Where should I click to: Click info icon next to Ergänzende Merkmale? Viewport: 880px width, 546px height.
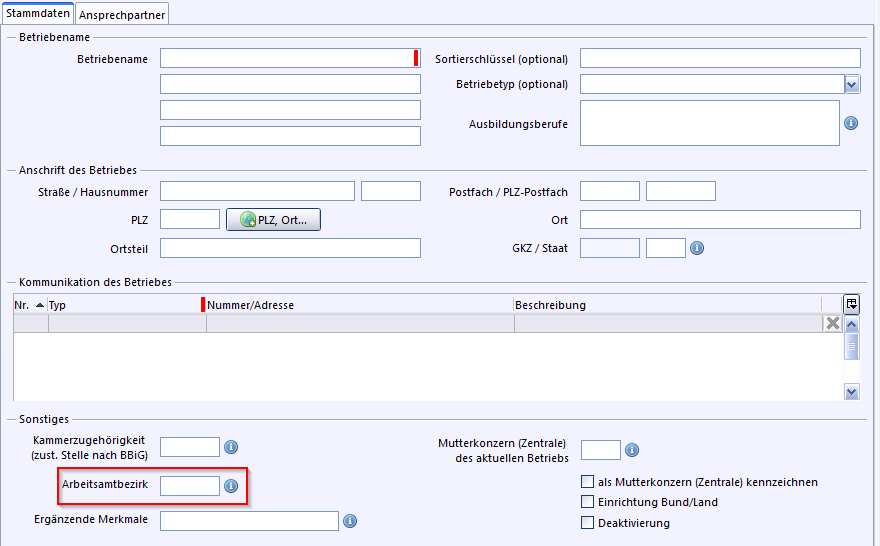point(350,521)
